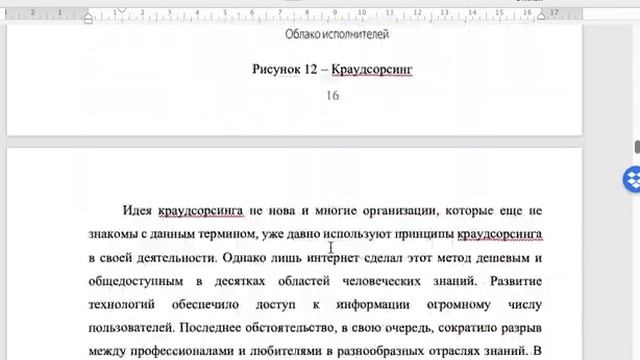Click the right indent marker on ruler

point(541,16)
